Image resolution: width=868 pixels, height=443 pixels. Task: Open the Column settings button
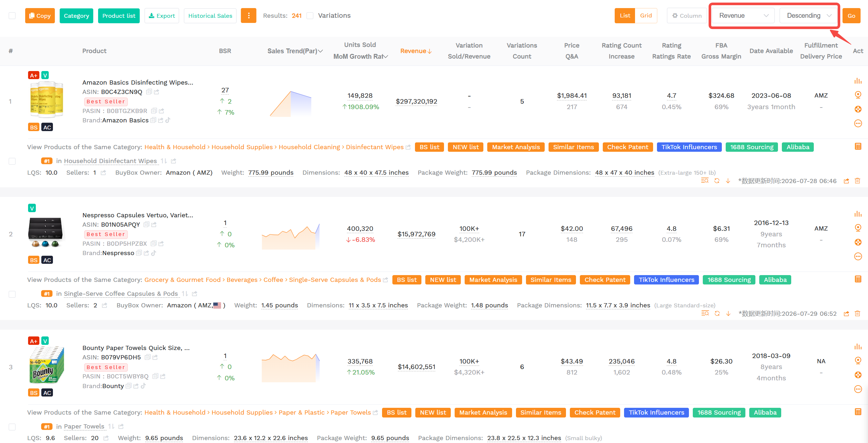point(686,15)
